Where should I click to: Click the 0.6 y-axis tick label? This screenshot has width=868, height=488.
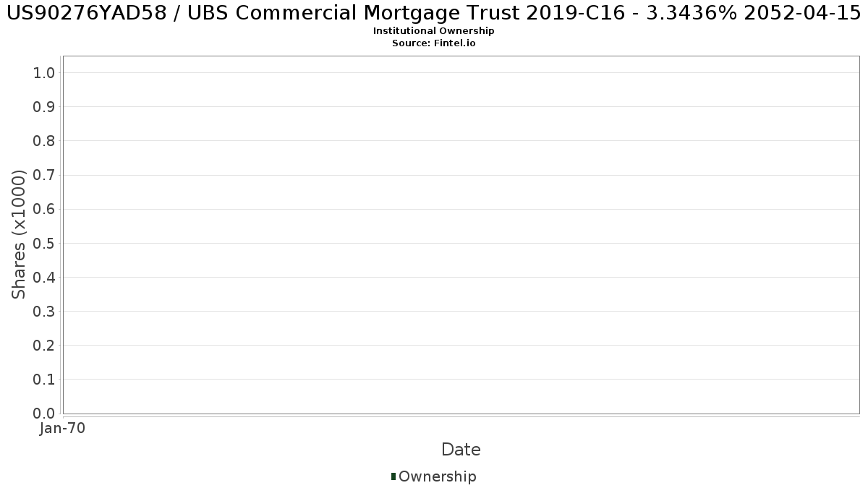(x=44, y=209)
